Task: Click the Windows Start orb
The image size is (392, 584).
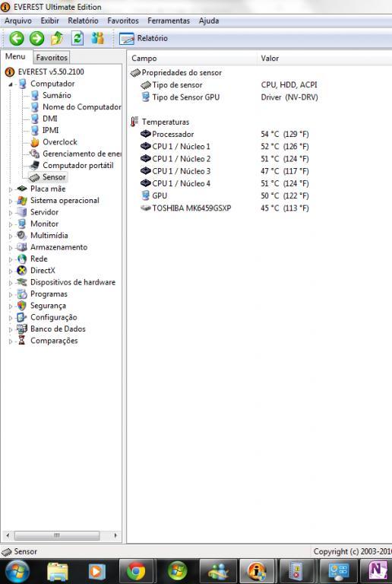Action: [17, 571]
